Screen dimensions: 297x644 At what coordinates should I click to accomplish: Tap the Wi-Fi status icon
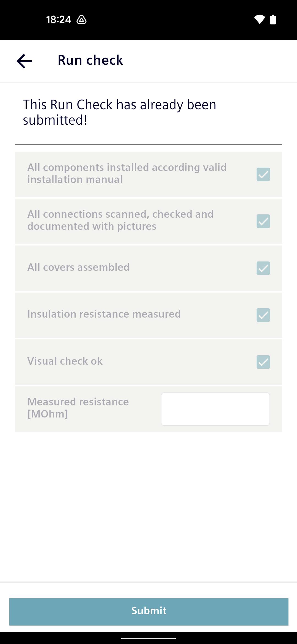point(259,20)
